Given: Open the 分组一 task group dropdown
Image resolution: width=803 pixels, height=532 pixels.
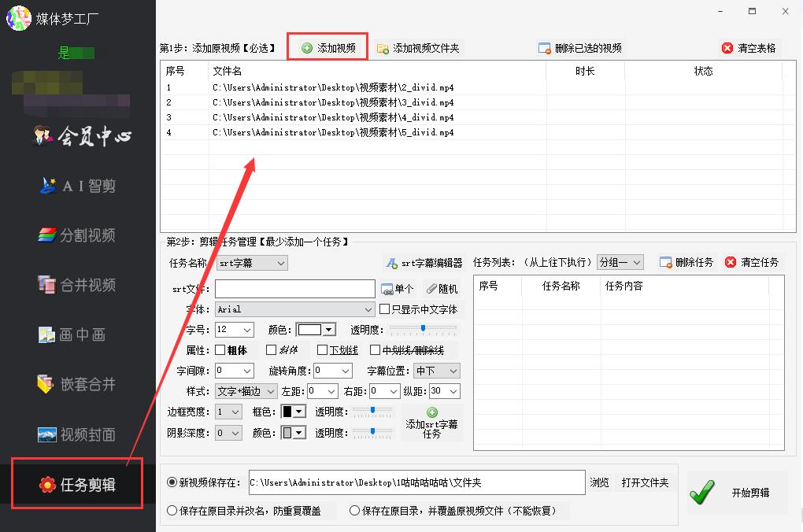Looking at the screenshot, I should [x=620, y=262].
